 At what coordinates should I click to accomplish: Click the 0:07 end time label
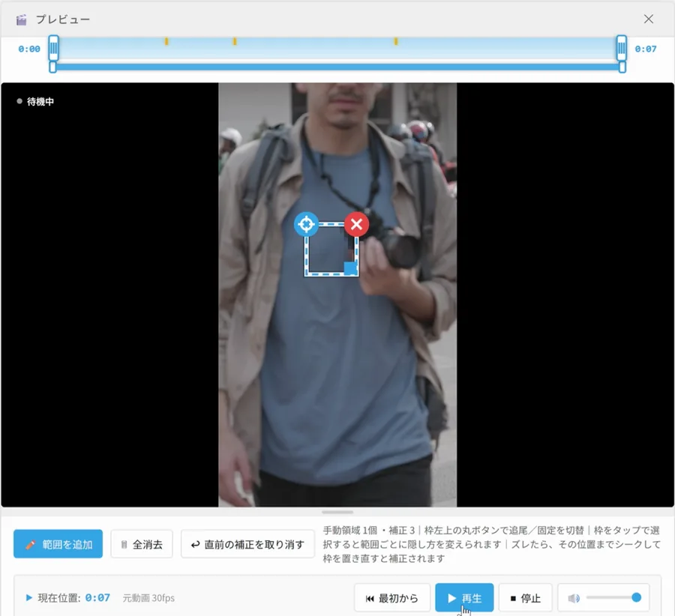click(x=646, y=49)
